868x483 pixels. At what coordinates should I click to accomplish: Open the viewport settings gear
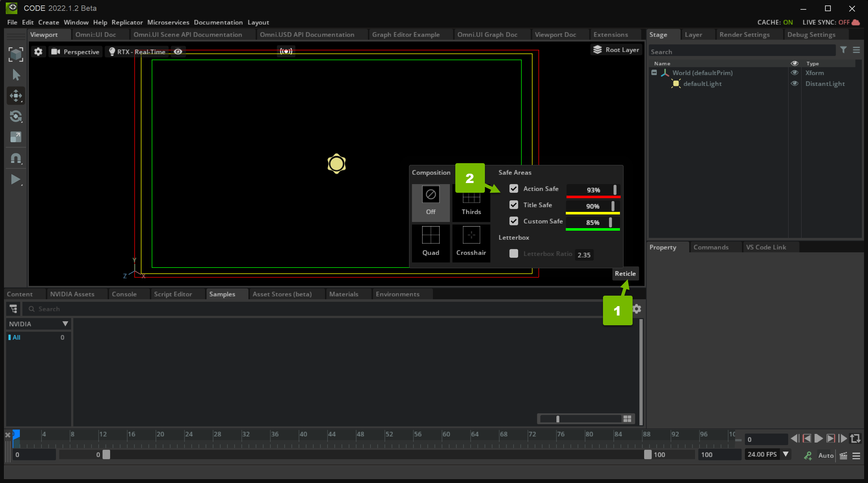point(38,52)
